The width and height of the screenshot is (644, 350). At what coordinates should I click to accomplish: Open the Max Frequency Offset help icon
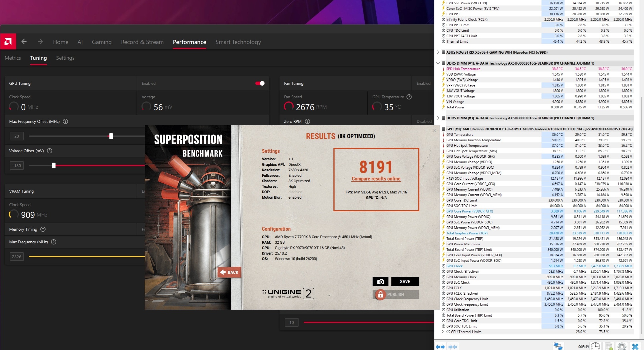coord(65,121)
